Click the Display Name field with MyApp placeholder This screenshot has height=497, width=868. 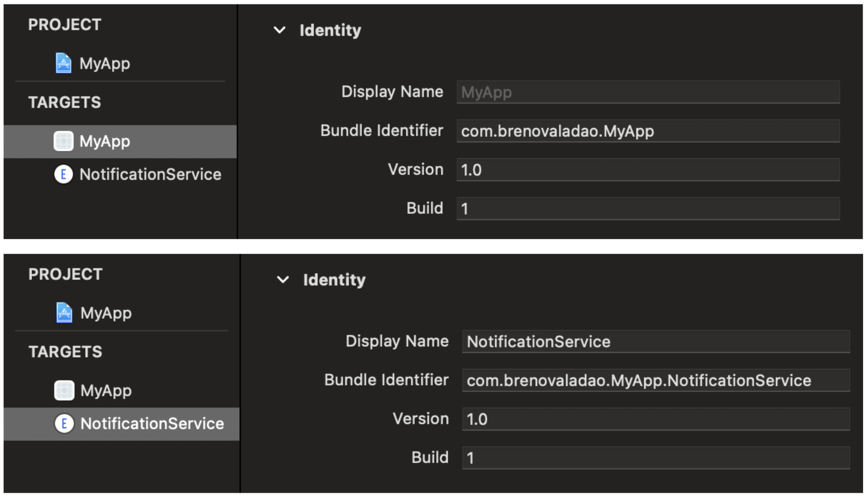point(647,92)
